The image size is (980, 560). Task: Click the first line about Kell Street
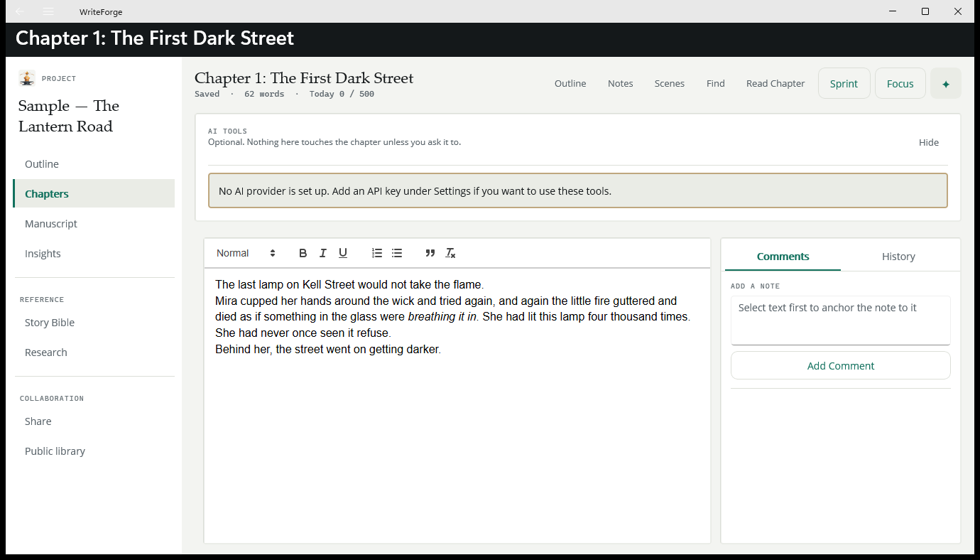coord(349,285)
